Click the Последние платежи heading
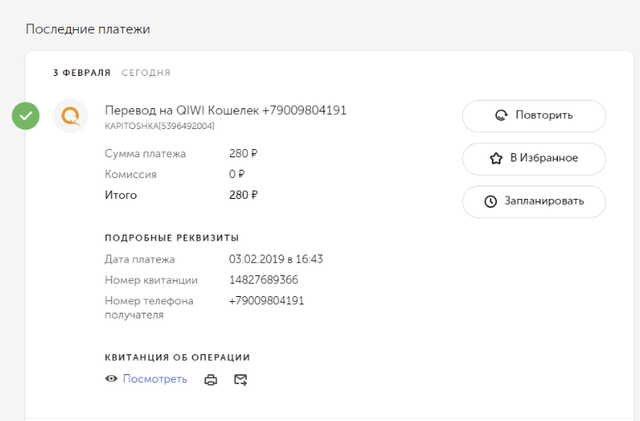The height and width of the screenshot is (421, 640). [x=88, y=29]
